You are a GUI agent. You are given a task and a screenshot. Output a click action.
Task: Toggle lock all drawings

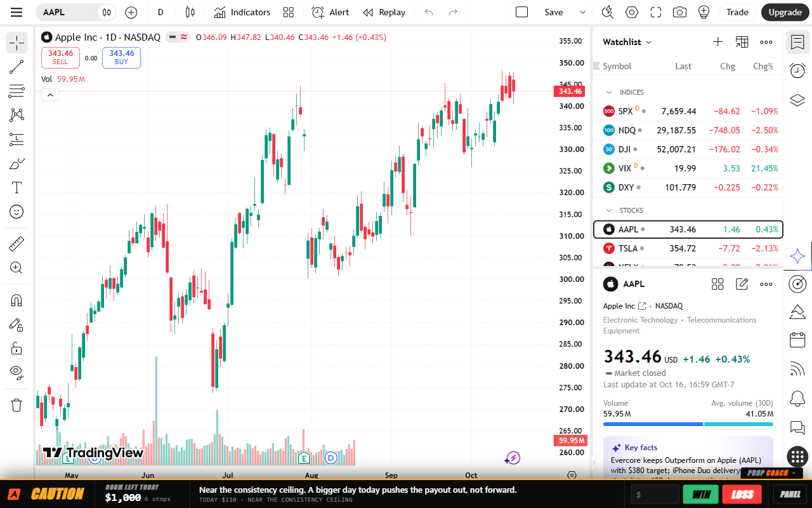[x=16, y=348]
